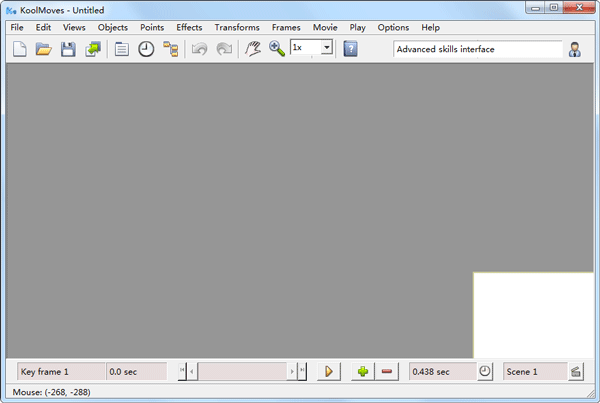Open the File menu
Image resolution: width=600 pixels, height=403 pixels.
(x=17, y=28)
